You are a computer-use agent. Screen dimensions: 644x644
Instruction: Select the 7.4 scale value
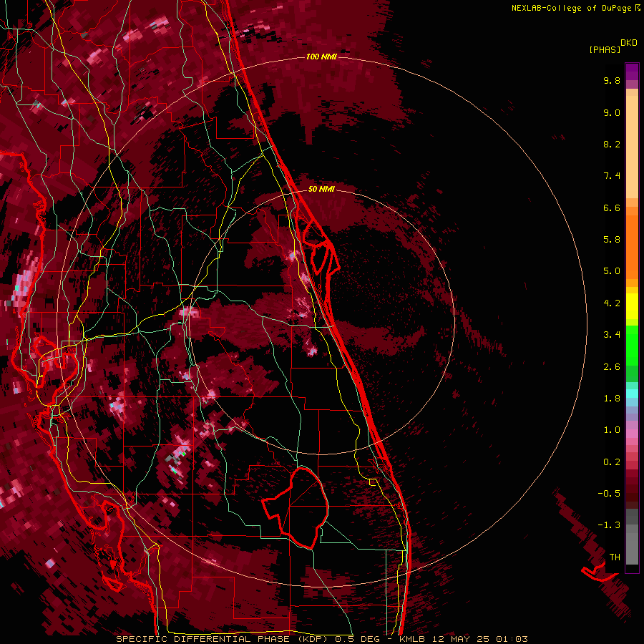(x=612, y=176)
